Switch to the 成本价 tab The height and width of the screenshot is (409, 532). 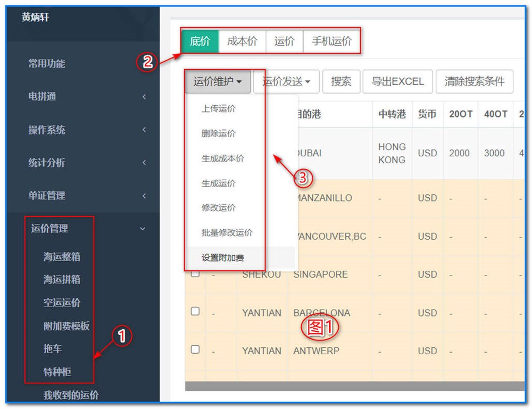(243, 41)
